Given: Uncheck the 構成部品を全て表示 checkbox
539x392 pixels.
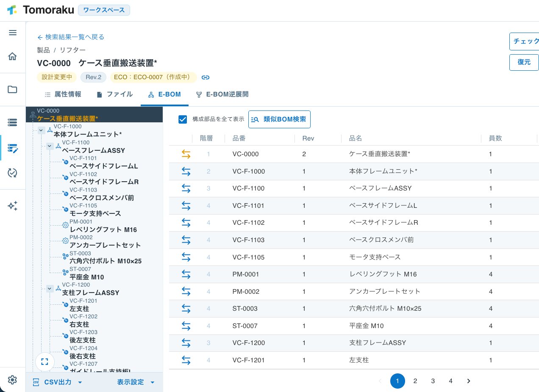Looking at the screenshot, I should tap(183, 119).
